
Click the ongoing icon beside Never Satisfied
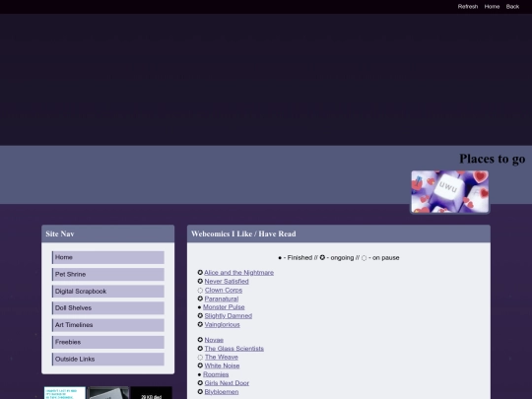[200, 281]
